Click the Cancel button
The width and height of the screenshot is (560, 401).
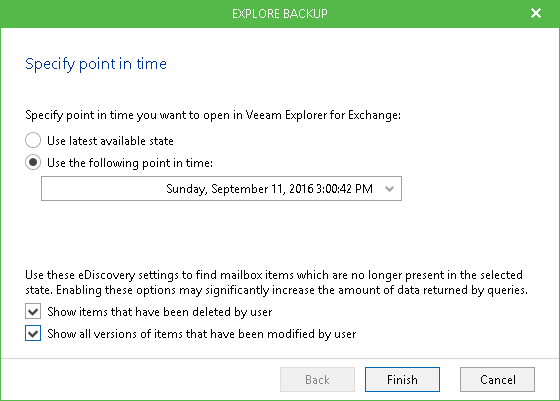coord(498,379)
